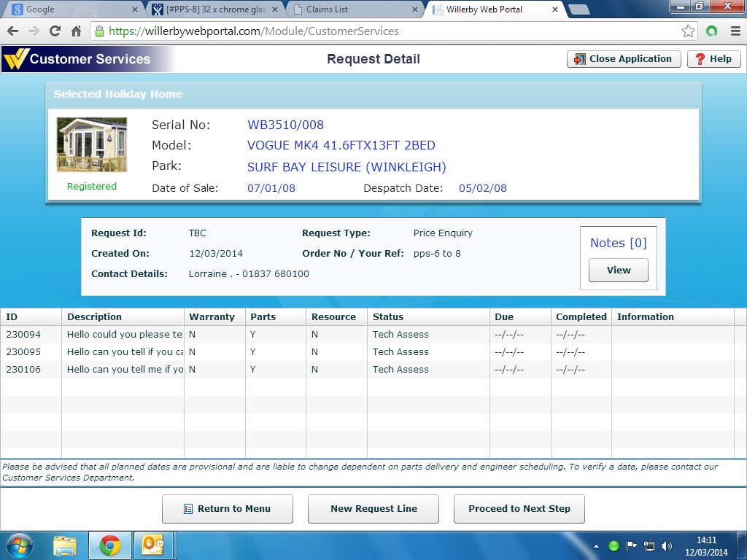
Task: Open Outlook from the taskbar
Action: [x=153, y=545]
